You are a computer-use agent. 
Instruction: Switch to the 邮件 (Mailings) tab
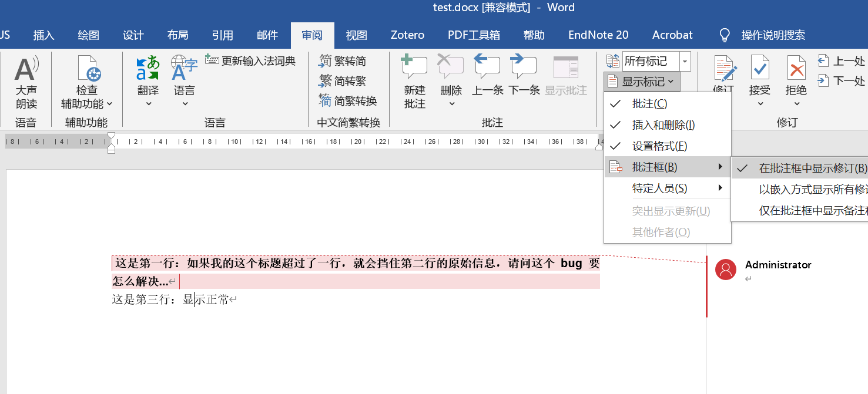coord(267,35)
